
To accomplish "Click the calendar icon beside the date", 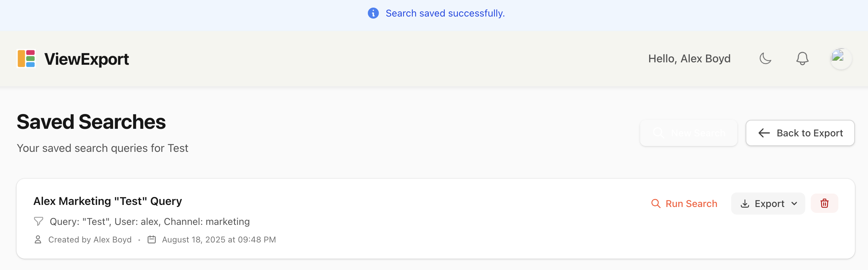I will (152, 239).
